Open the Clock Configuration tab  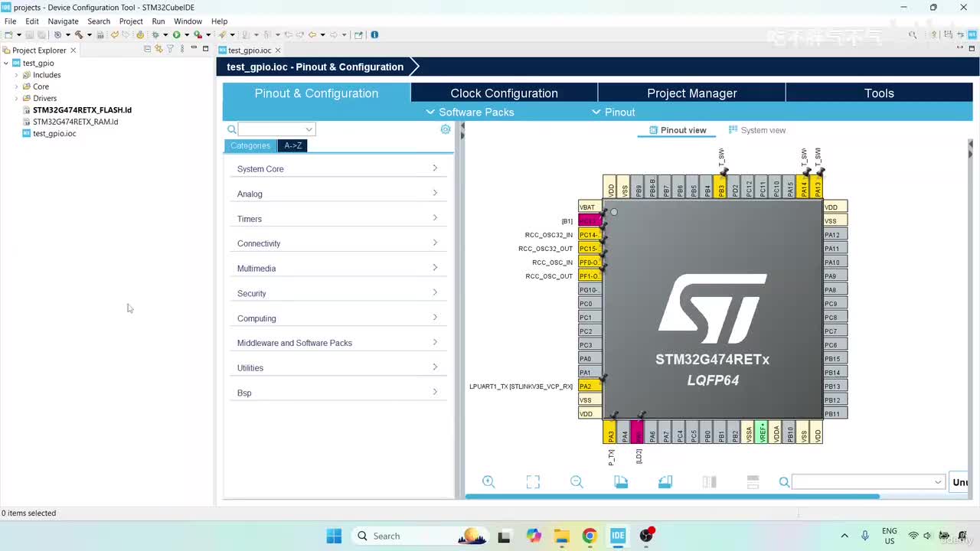tap(504, 93)
